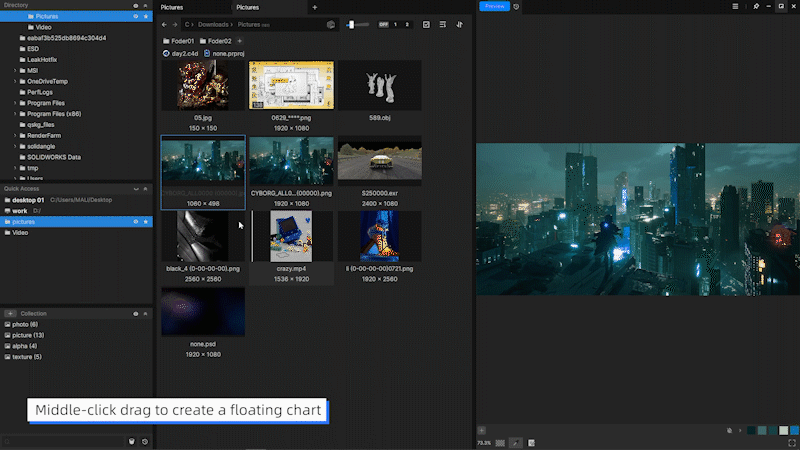Collapse the Collection panel with the up chevron

pyautogui.click(x=145, y=314)
